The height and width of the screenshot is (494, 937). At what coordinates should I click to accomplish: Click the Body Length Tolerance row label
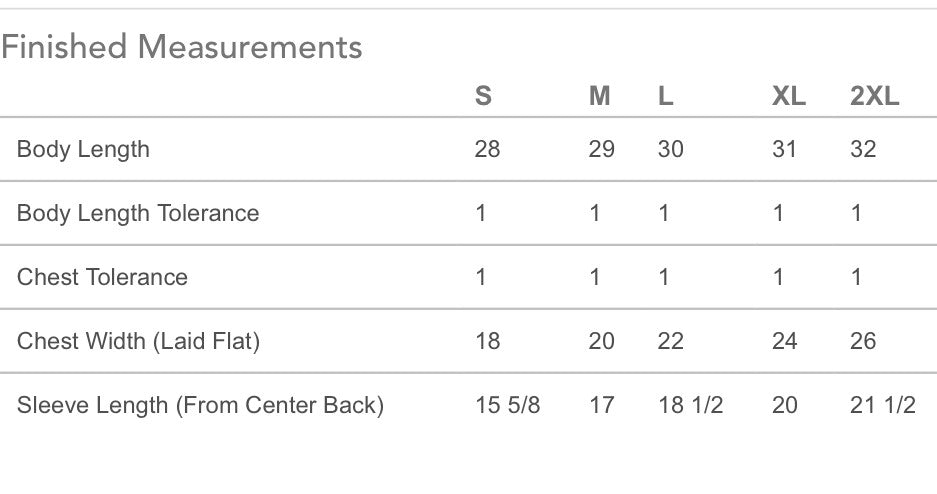tap(138, 213)
